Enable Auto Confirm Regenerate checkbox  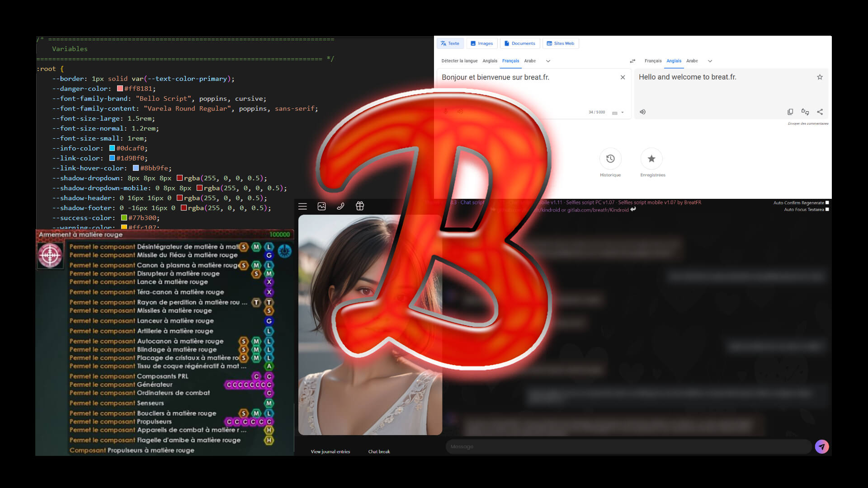tap(827, 203)
